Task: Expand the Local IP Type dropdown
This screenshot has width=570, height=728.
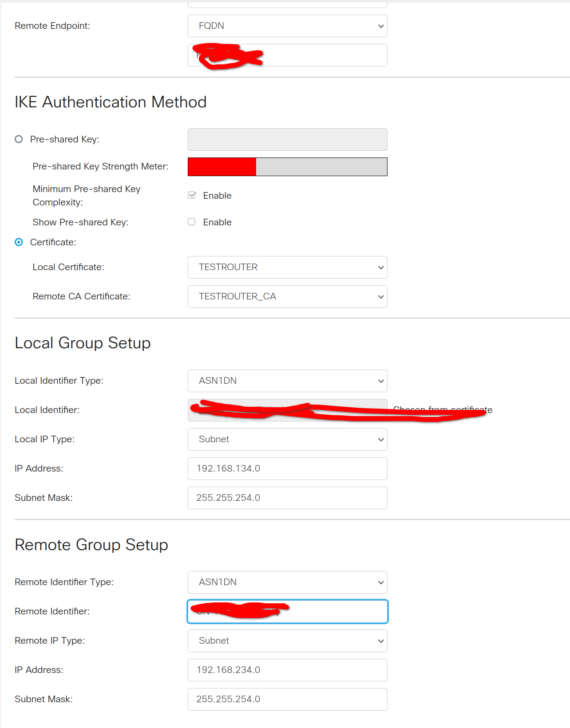Action: click(x=287, y=440)
